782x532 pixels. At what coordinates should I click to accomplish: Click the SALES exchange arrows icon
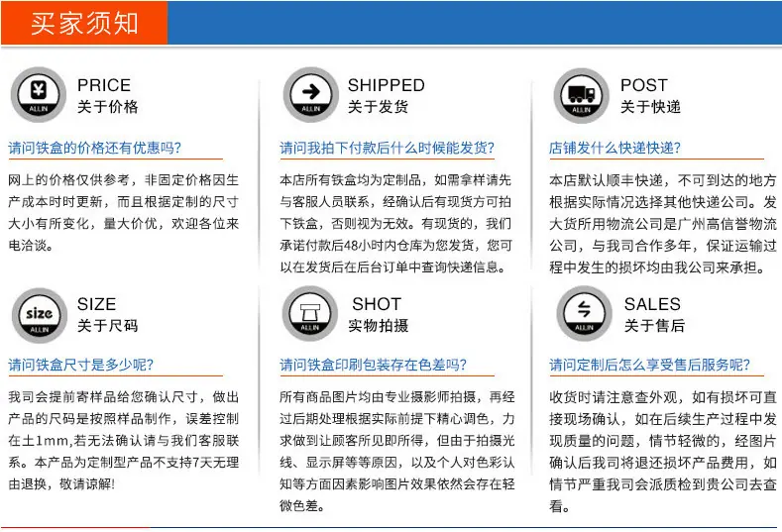coord(584,314)
